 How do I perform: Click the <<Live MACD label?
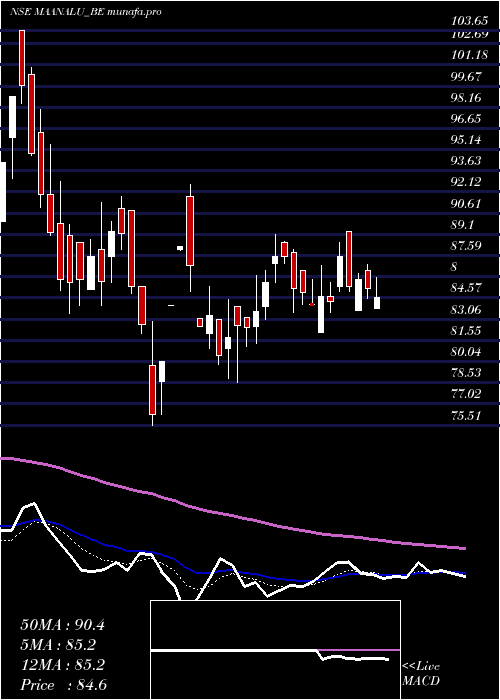[421, 674]
